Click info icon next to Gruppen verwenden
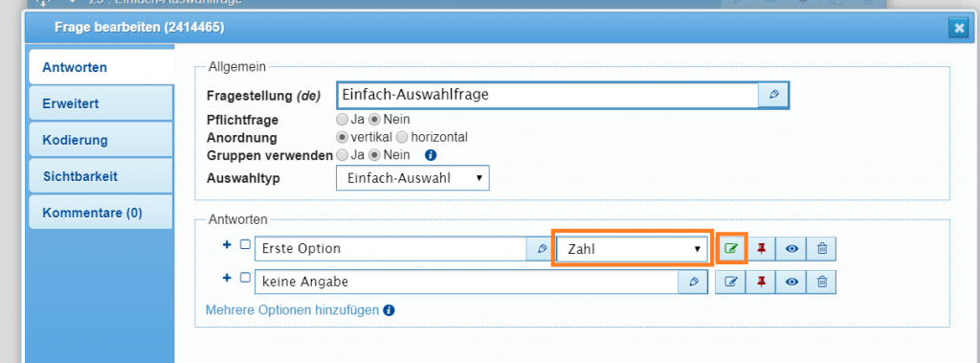 point(430,154)
